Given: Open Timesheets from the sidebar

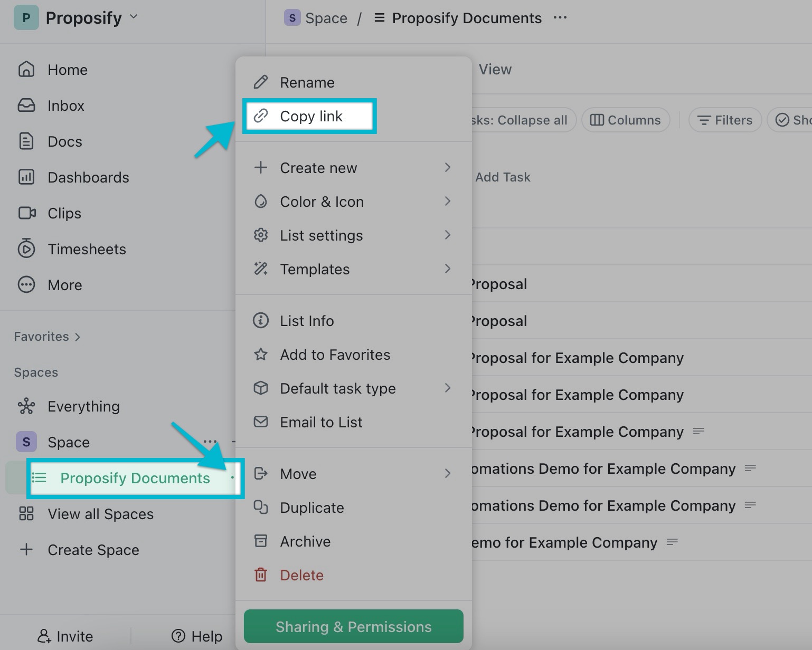Looking at the screenshot, I should pos(87,249).
